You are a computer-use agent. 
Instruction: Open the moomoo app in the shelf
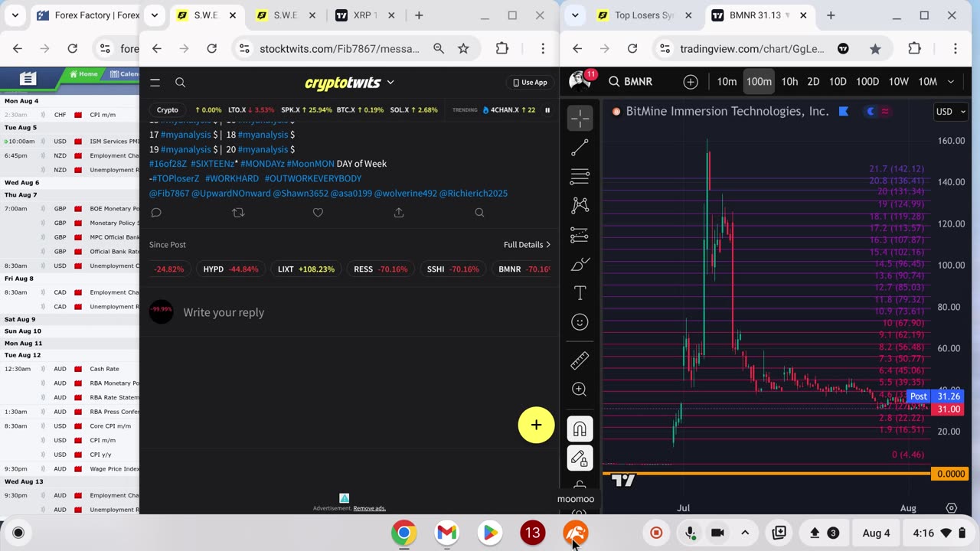(x=576, y=533)
